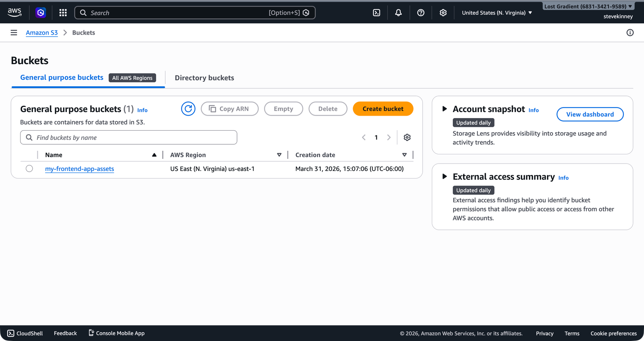This screenshot has width=644, height=341.
Task: Open the page info panel icon
Action: (630, 33)
